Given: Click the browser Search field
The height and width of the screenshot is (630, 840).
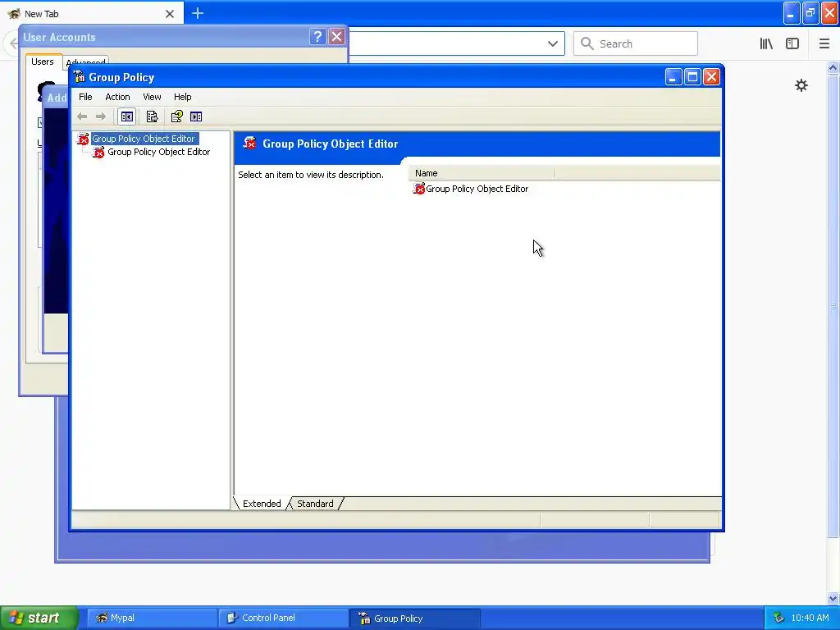Looking at the screenshot, I should coord(636,43).
